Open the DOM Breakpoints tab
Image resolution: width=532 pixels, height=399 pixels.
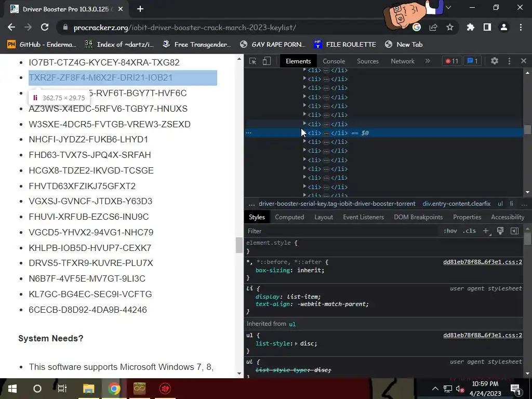[418, 217]
